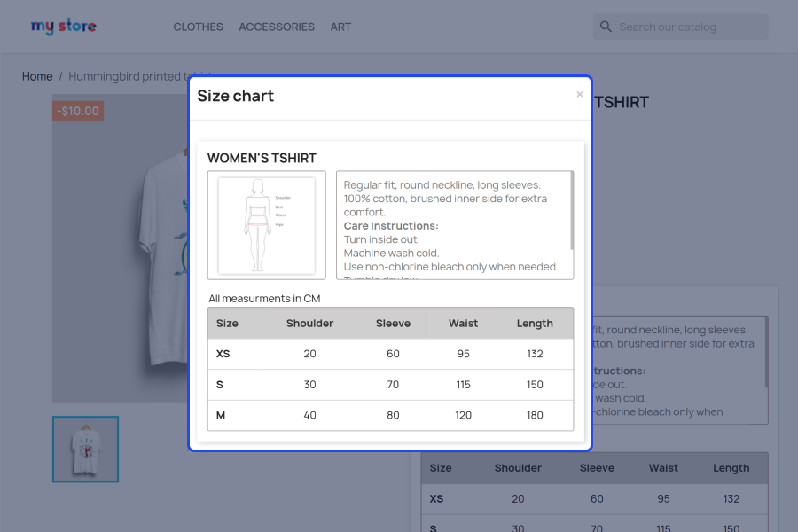Click the WOMEN'S TSHIRT heading
Screen dimensions: 798x532
(x=262, y=159)
